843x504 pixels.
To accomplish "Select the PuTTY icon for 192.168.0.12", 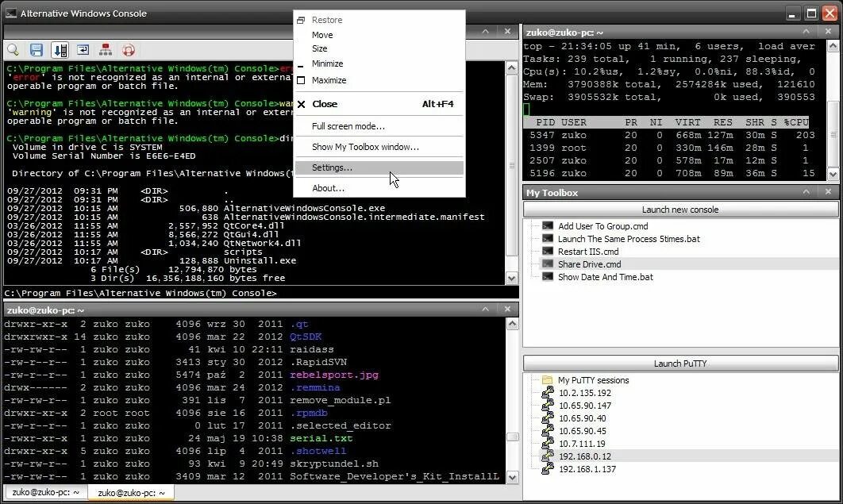I will coord(547,456).
